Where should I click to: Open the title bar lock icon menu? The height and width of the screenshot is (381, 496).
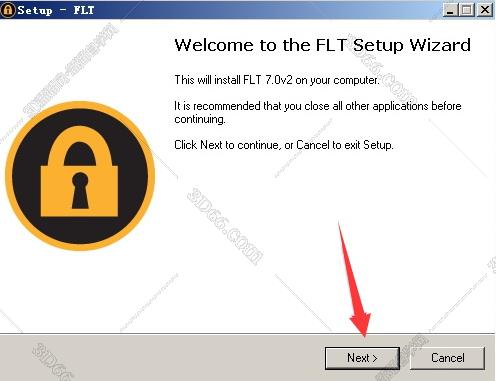[x=7, y=10]
